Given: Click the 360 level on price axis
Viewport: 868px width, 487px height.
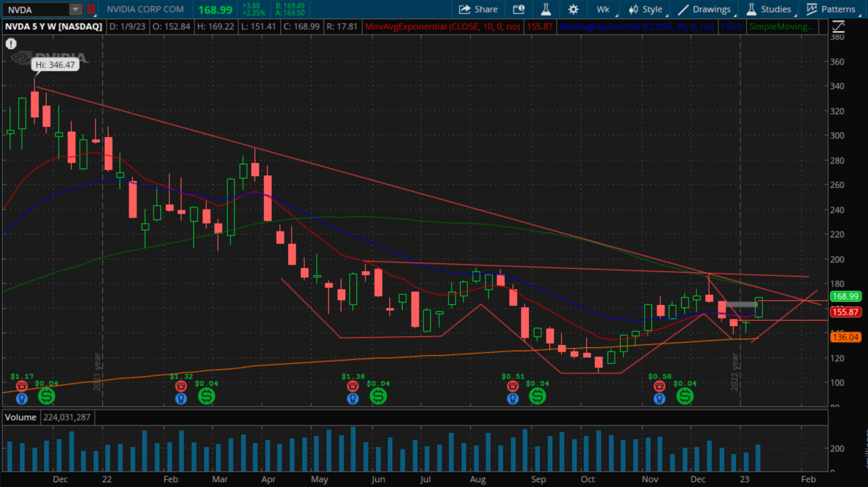Looking at the screenshot, I should (837, 62).
